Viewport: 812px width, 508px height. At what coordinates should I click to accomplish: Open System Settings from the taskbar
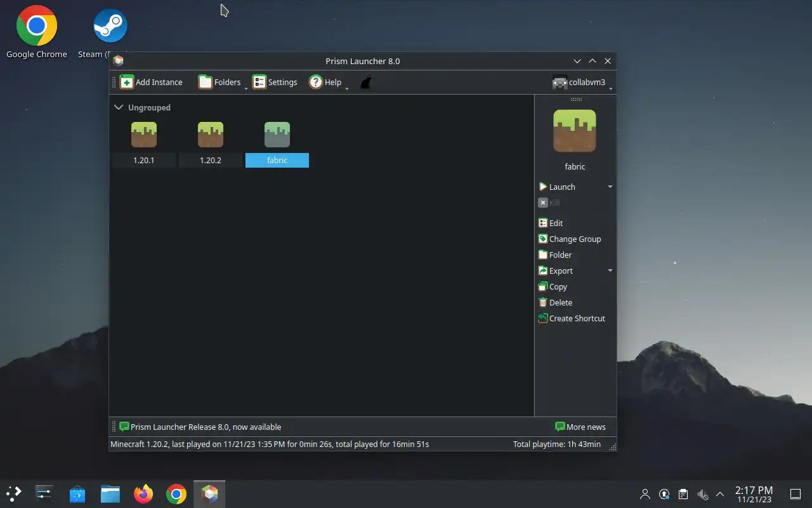tap(44, 493)
